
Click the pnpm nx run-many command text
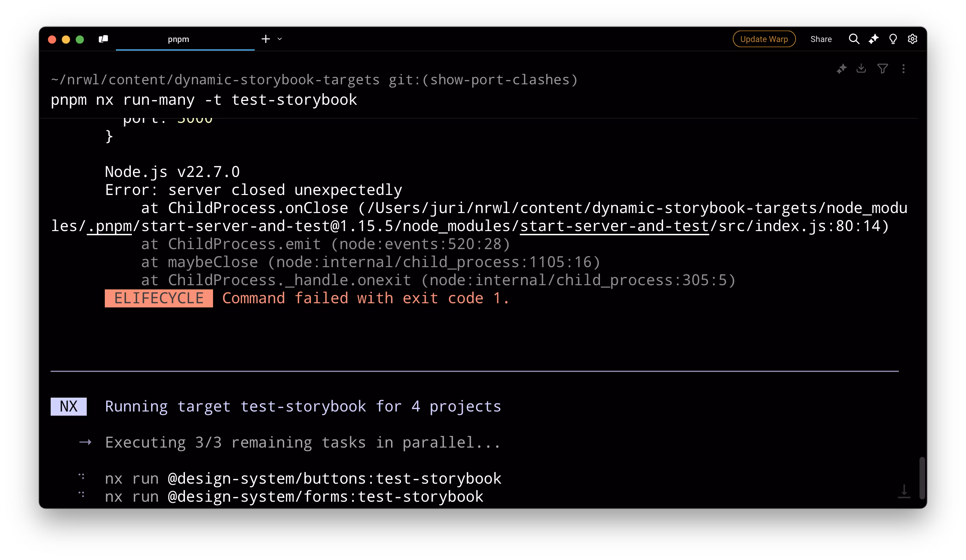[x=204, y=100]
